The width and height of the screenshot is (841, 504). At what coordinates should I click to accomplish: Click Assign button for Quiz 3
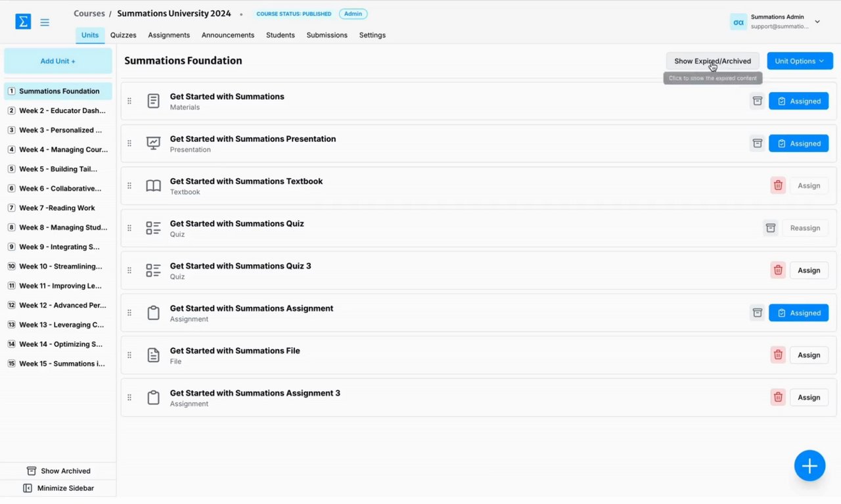[x=809, y=270]
